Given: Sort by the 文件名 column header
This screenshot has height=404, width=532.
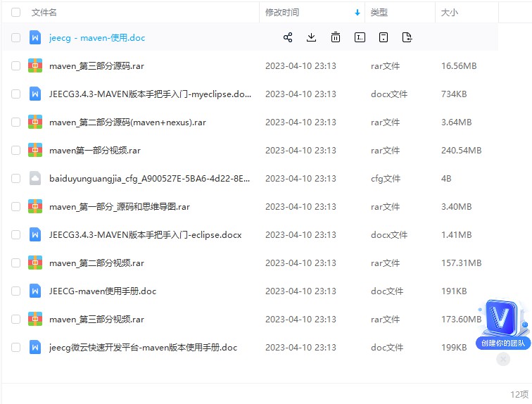Looking at the screenshot, I should coord(44,13).
